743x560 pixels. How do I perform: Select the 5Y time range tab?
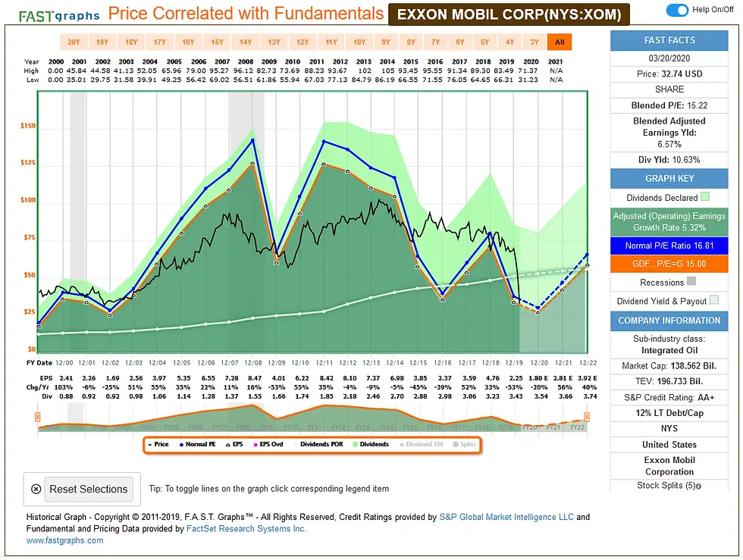coord(484,42)
